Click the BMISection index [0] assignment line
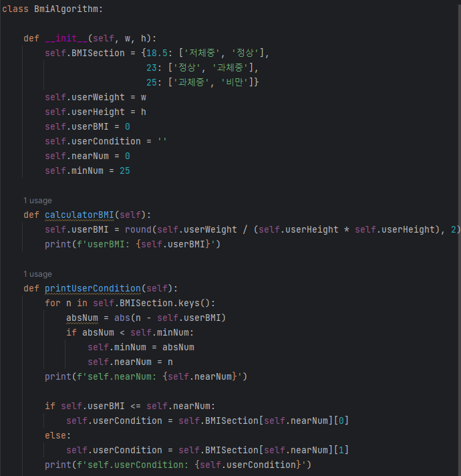This screenshot has width=461, height=476. point(207,421)
